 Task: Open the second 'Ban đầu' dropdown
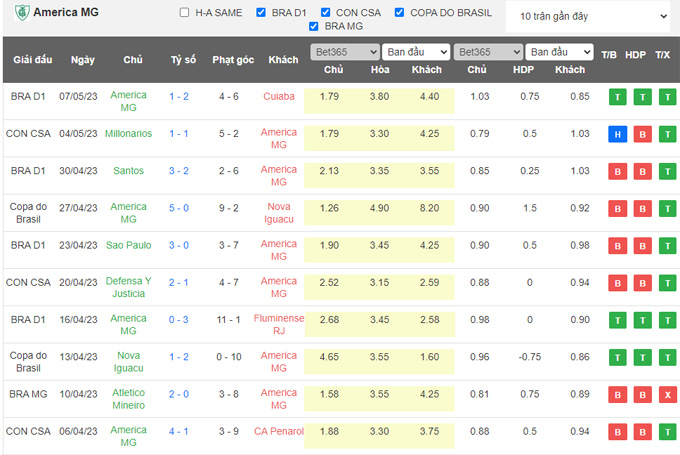[x=558, y=51]
